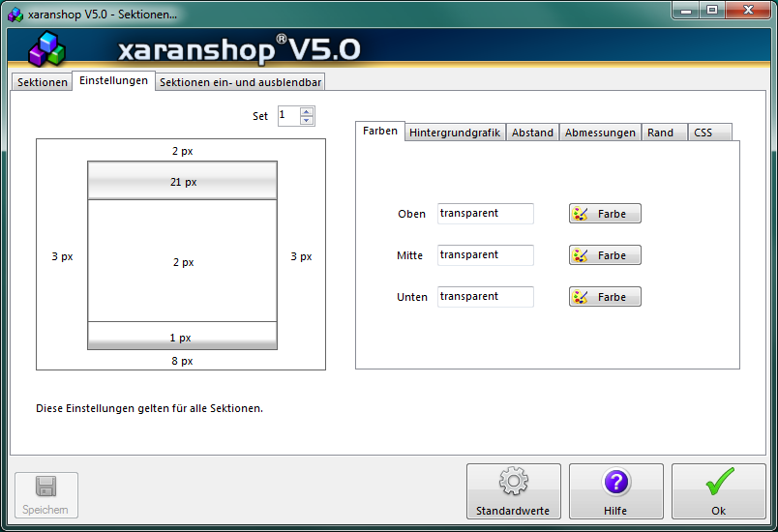Viewport: 778px width, 532px height.
Task: Pick a color with Mitte Farbe button
Action: click(x=605, y=255)
